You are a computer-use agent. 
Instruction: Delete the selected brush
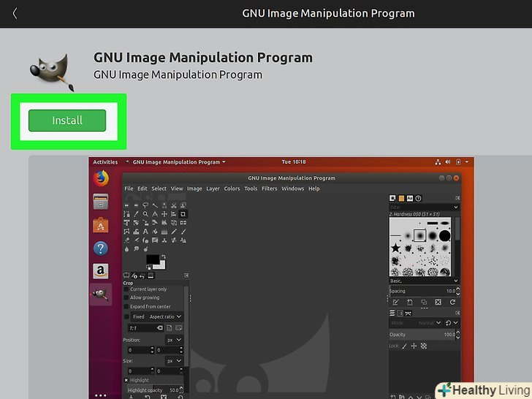point(438,303)
